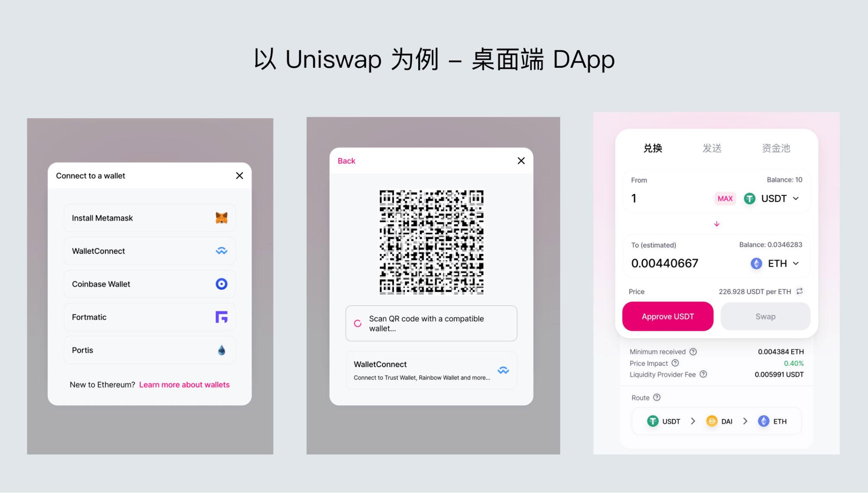The width and height of the screenshot is (868, 493).
Task: Click Approve USDT button
Action: 668,316
